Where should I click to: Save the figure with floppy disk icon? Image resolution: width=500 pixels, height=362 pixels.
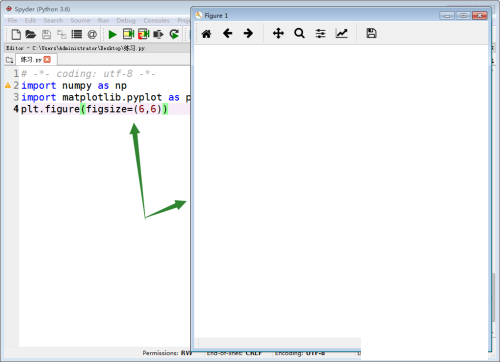[x=371, y=33]
